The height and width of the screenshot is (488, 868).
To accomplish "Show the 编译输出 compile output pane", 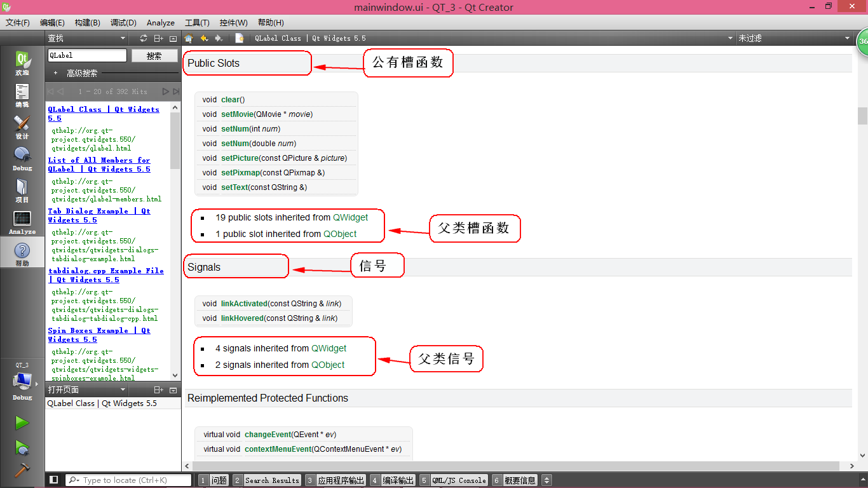I will coord(393,480).
